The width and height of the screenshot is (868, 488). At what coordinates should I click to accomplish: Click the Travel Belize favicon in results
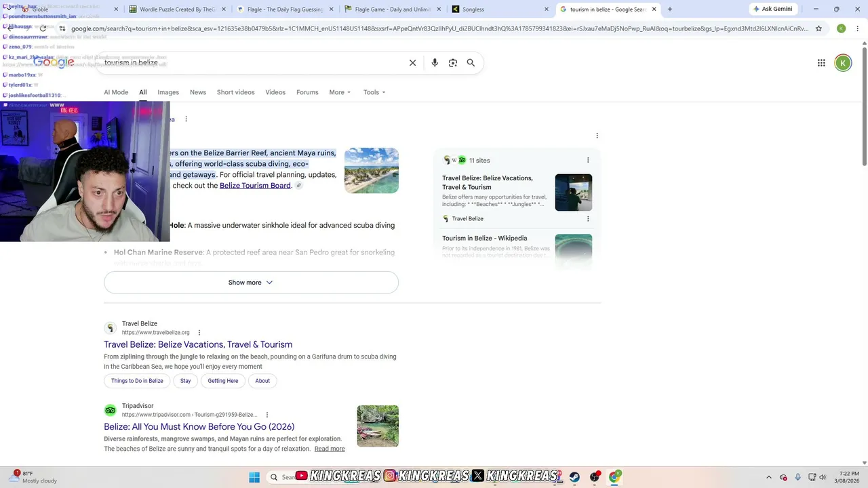click(x=110, y=328)
